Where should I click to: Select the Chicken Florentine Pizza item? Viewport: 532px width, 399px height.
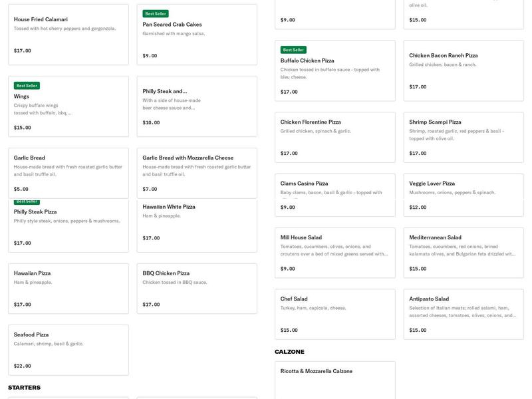click(x=334, y=137)
